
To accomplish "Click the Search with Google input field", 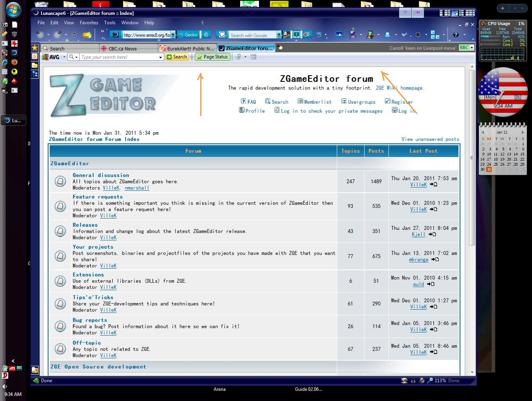I will 252,35.
